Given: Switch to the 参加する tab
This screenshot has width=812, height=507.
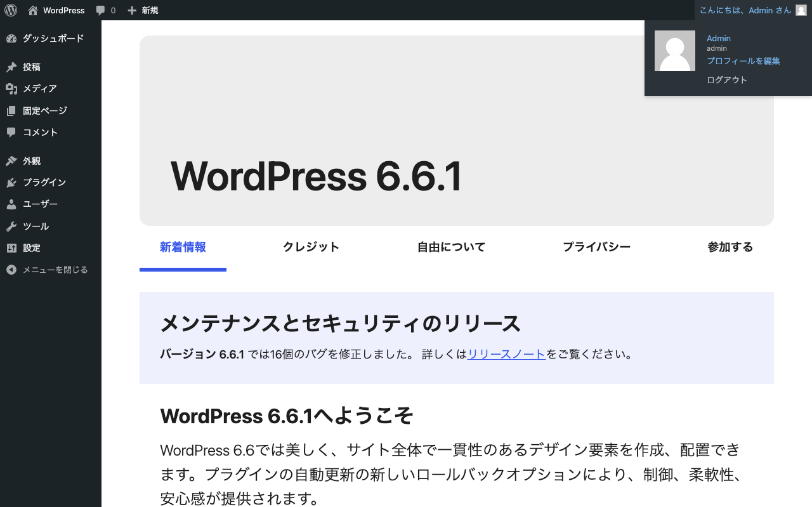Looking at the screenshot, I should 730,247.
